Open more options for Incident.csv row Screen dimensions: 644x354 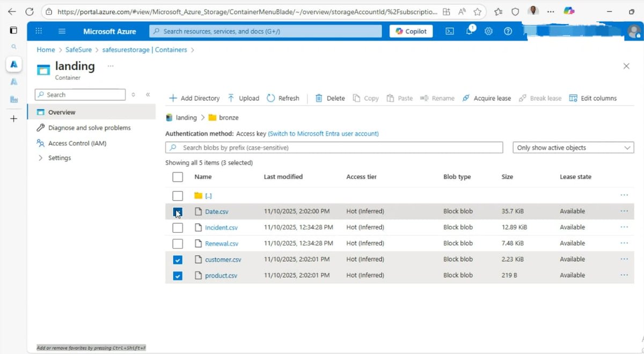[624, 227]
